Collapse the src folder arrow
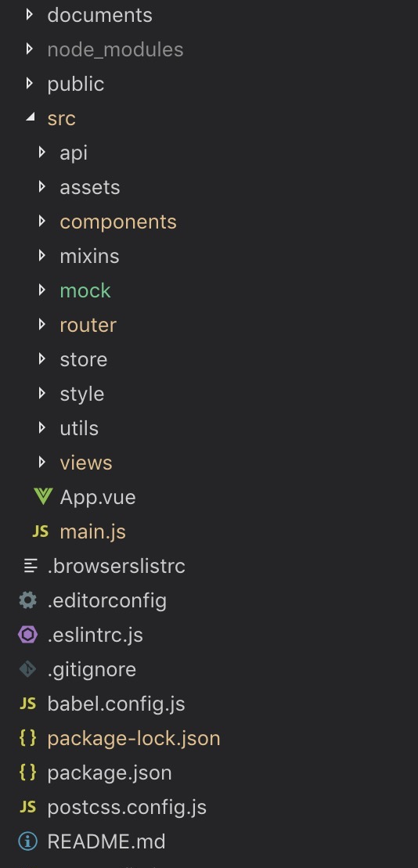This screenshot has height=868, width=418. pos(31,117)
